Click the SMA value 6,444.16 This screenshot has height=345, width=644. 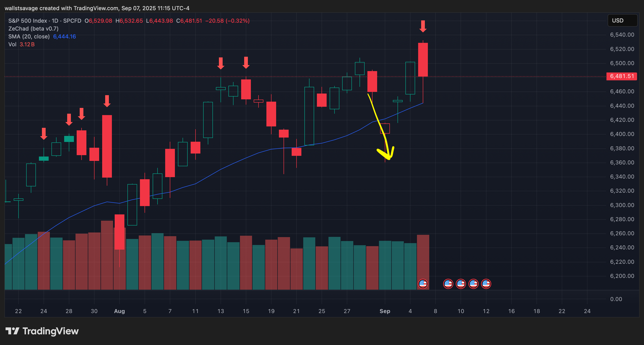point(64,37)
